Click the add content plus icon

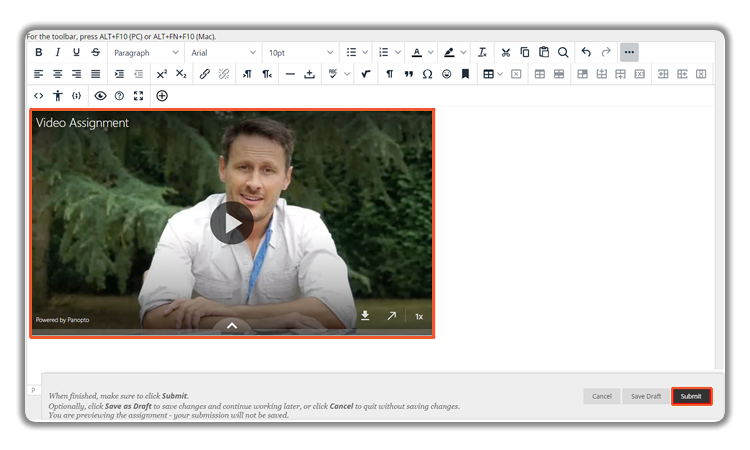(x=162, y=96)
